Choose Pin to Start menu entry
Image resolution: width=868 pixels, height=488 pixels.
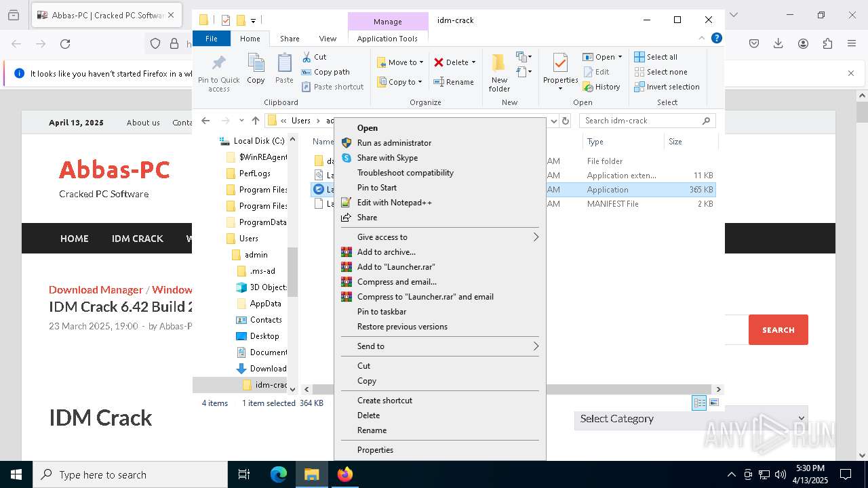pos(440,188)
